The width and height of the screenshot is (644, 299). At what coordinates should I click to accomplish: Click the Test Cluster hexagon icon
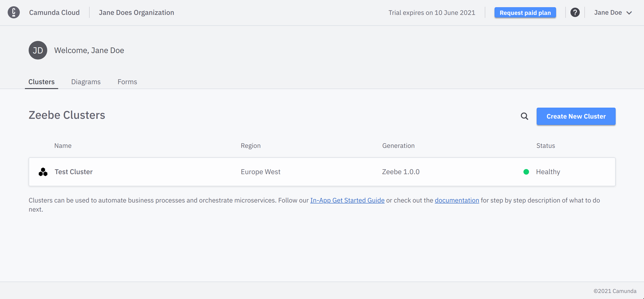(43, 172)
